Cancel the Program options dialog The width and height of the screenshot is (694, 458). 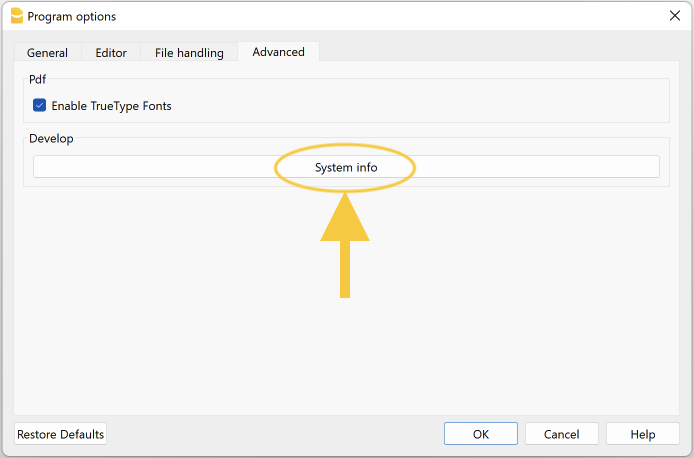(561, 434)
